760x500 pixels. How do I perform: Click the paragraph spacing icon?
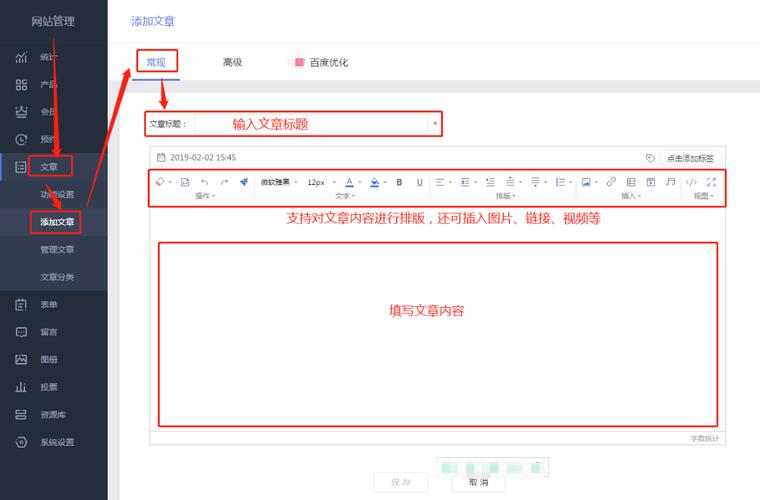pyautogui.click(x=535, y=182)
